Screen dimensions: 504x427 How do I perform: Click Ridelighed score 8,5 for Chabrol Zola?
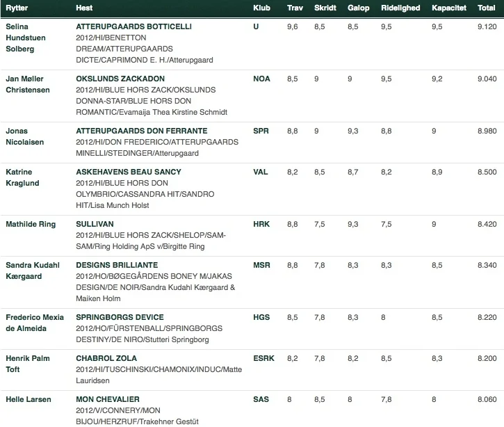387,359
